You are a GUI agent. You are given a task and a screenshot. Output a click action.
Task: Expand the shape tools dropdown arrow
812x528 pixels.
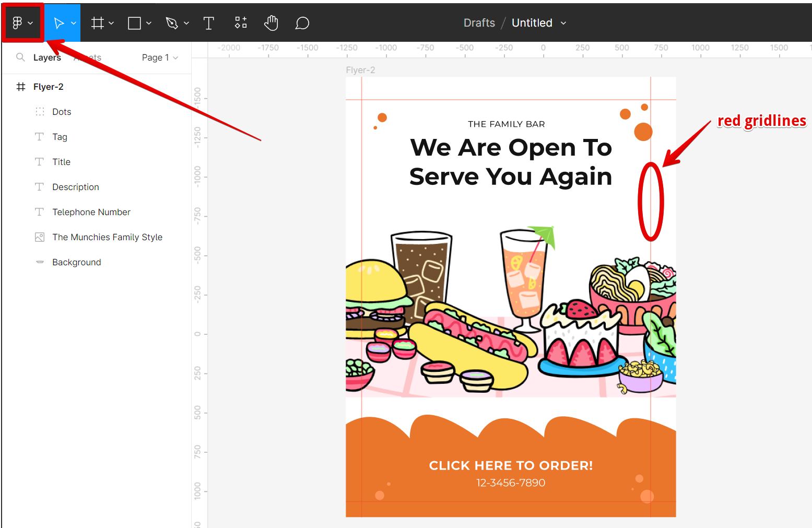(x=149, y=23)
